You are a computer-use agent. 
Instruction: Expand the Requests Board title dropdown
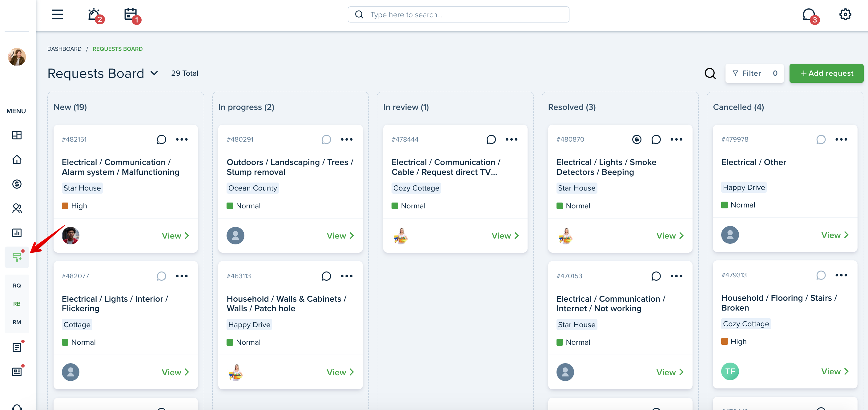click(154, 73)
